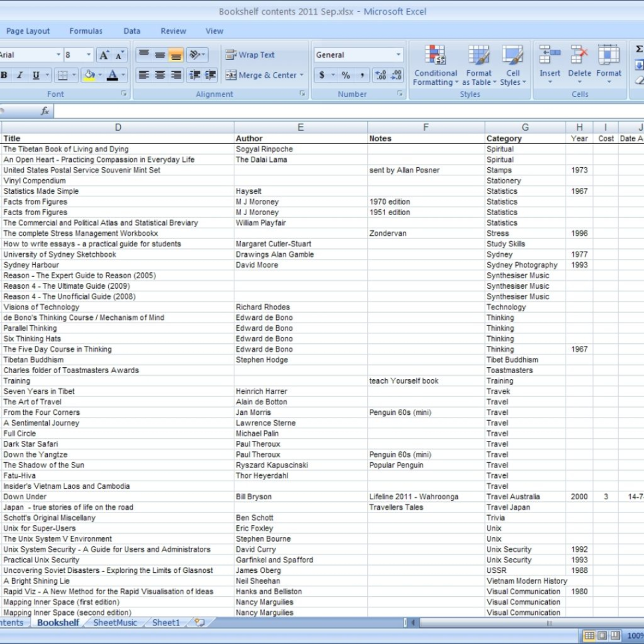Apply the Comma Style number format
This screenshot has width=644, height=644.
click(362, 75)
